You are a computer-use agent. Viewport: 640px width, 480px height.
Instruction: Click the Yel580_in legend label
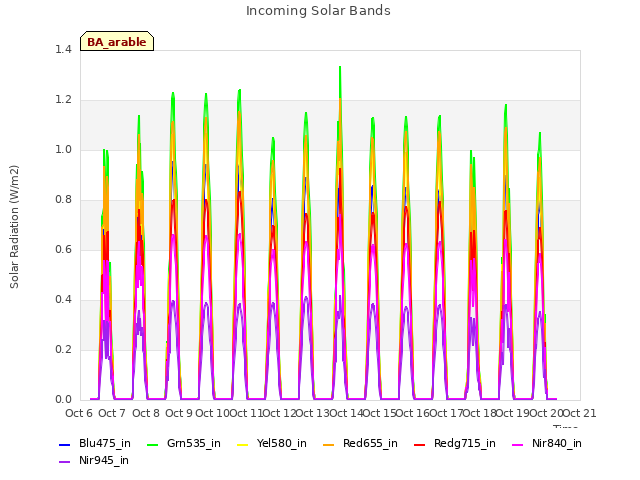click(x=282, y=443)
